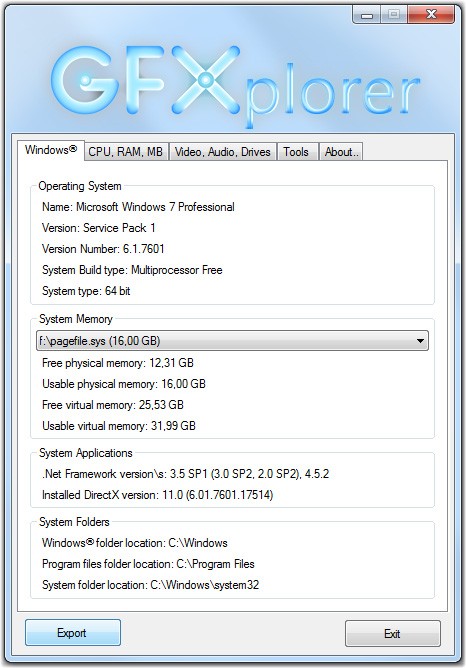
Task: Click the Operating System name line
Action: click(138, 207)
